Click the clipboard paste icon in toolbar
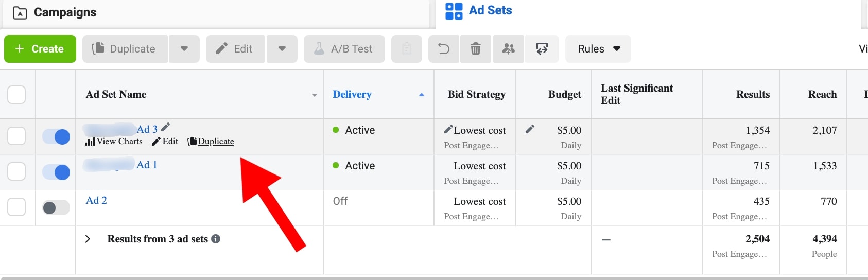The height and width of the screenshot is (280, 868). tap(406, 49)
